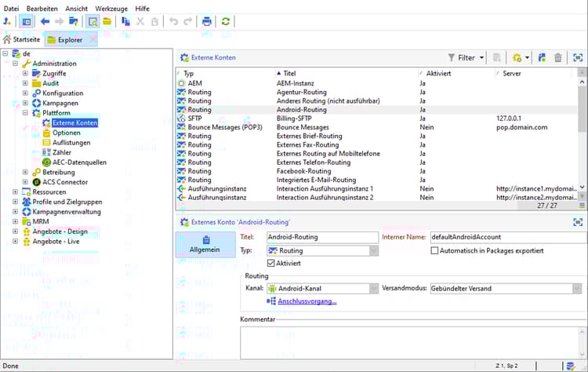The image size is (588, 372).
Task: Click the blue back arrow in toolbar
Action: click(44, 21)
